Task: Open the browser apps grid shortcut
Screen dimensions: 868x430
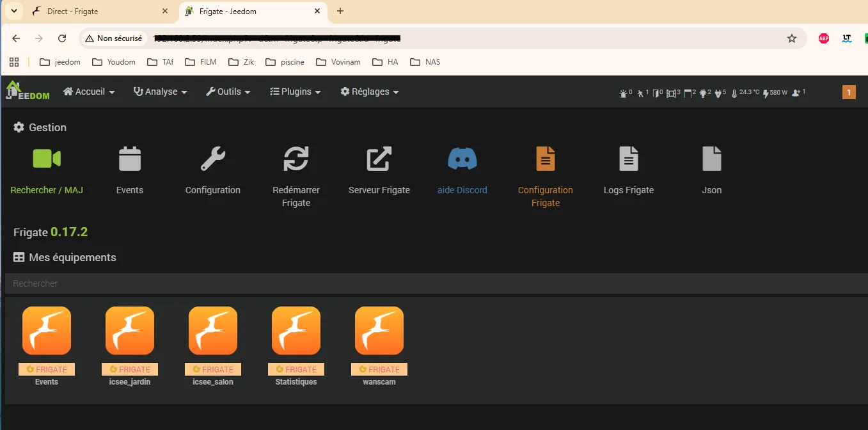Action: (13, 62)
